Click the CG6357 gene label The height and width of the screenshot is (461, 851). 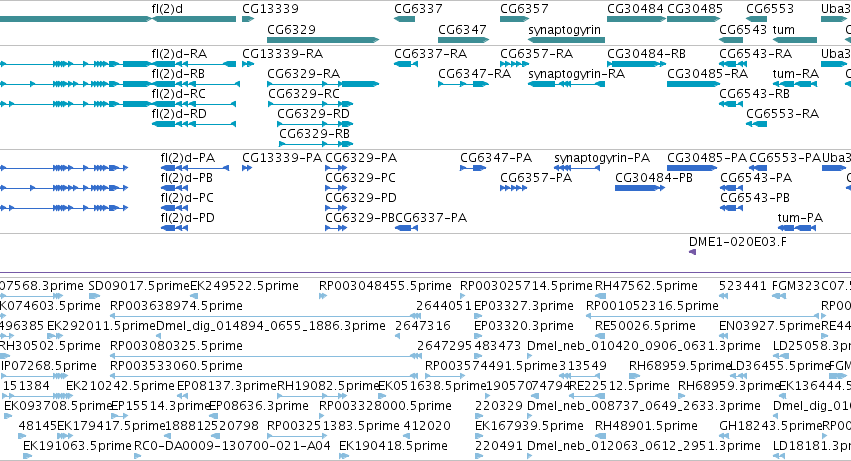point(524,9)
